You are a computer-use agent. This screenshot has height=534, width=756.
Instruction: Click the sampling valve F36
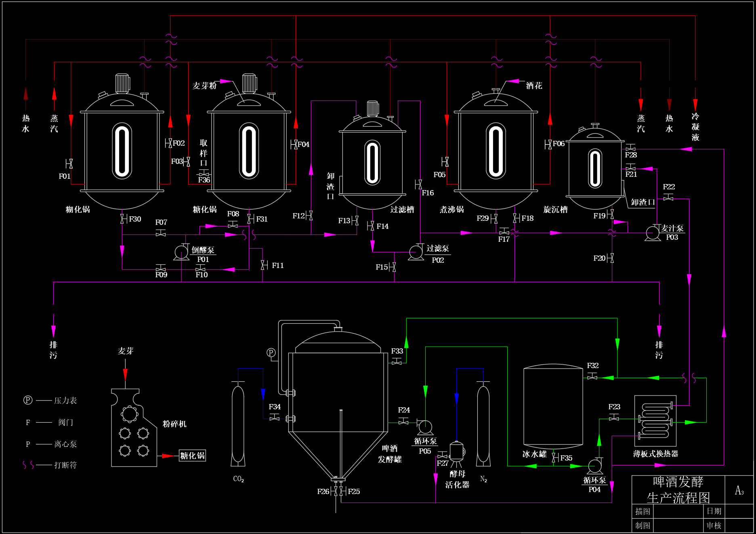tap(204, 173)
